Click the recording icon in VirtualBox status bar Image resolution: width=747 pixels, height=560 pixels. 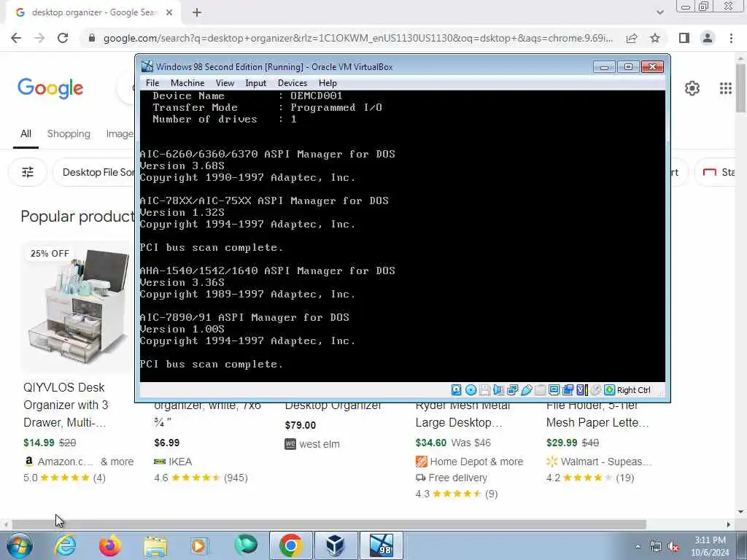[568, 390]
